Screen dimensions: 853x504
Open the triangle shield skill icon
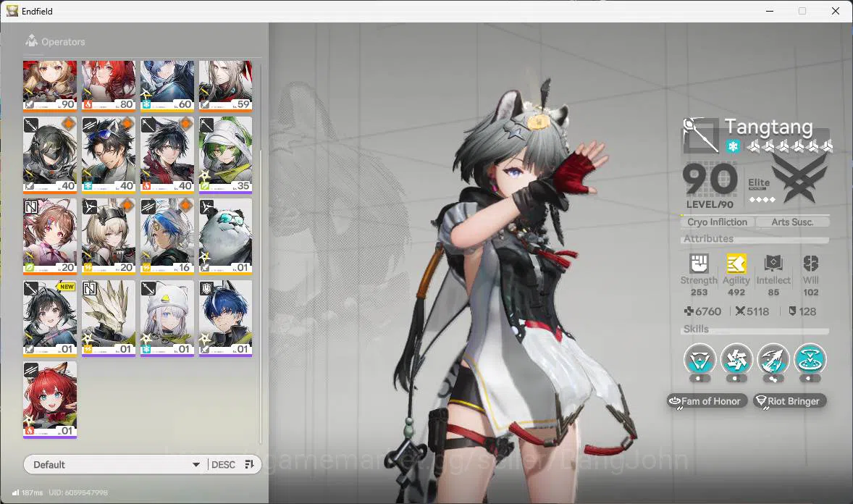[x=699, y=359]
